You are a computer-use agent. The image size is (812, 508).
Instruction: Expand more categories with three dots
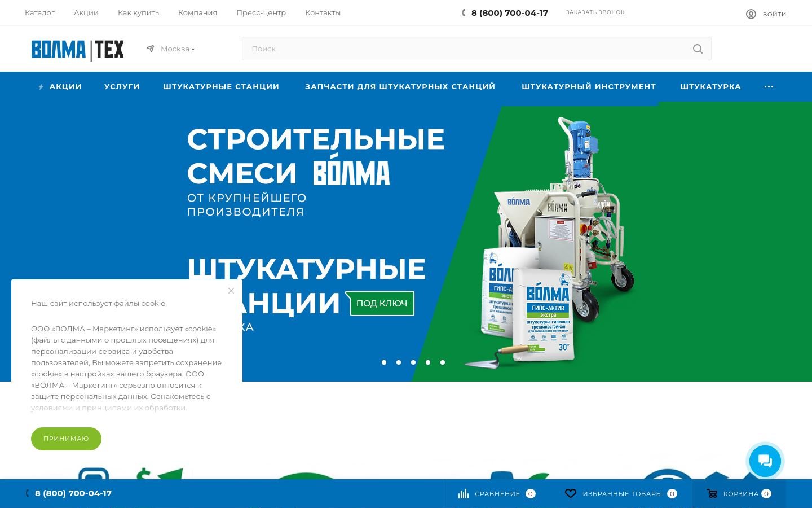[769, 87]
